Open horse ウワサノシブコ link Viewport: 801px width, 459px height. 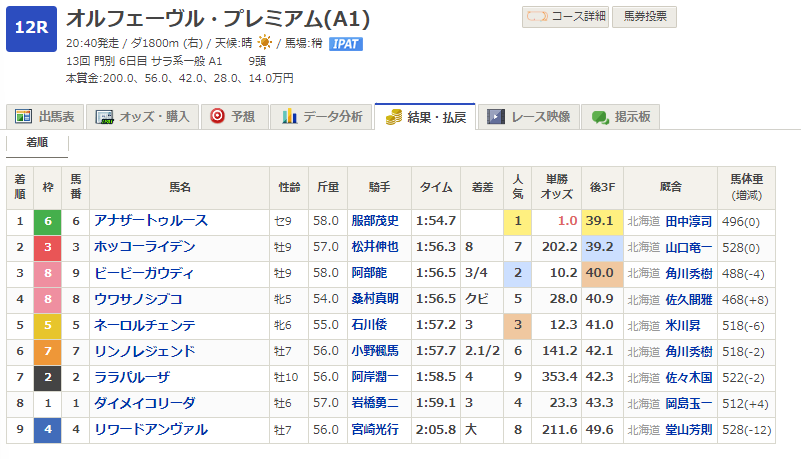[x=138, y=299]
